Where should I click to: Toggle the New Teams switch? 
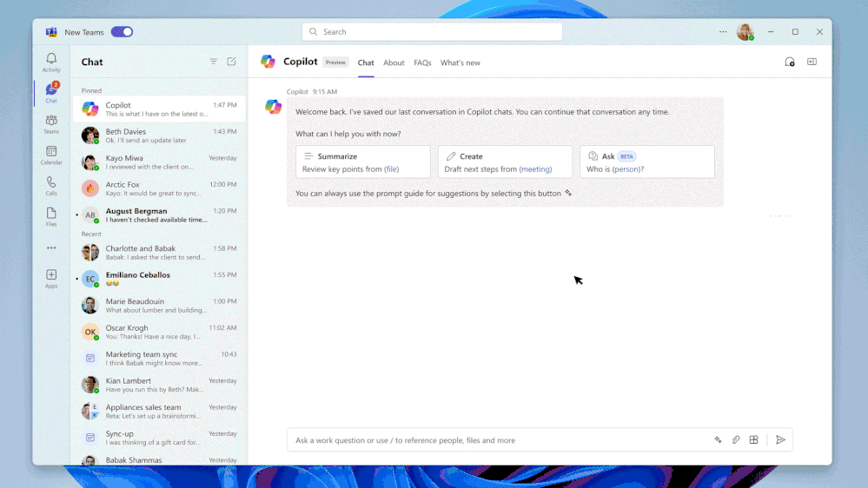pyautogui.click(x=122, y=31)
